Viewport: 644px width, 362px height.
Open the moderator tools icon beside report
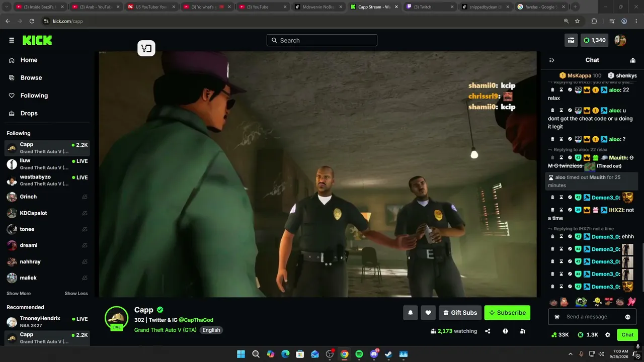click(523, 331)
